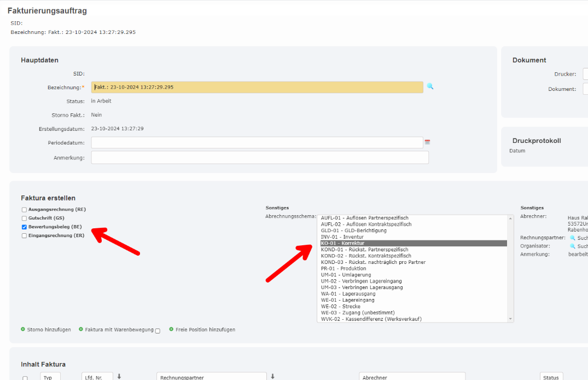
Task: Click the search magnifier beside the Bezeichnung field
Action: [430, 87]
